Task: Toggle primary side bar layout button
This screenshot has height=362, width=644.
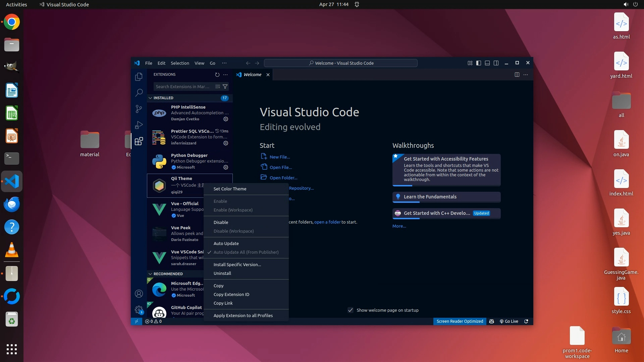Action: point(479,63)
